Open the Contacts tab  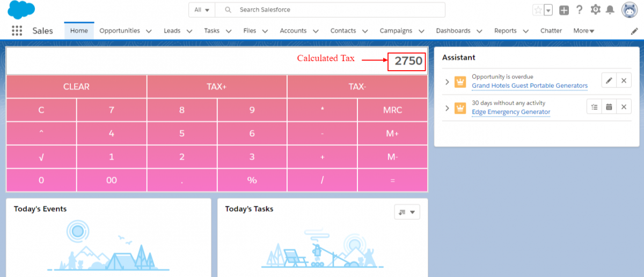coord(343,31)
